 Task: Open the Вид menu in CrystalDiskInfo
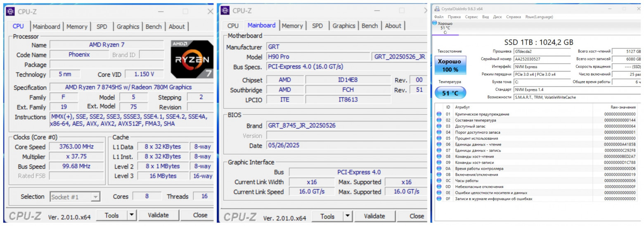(485, 17)
